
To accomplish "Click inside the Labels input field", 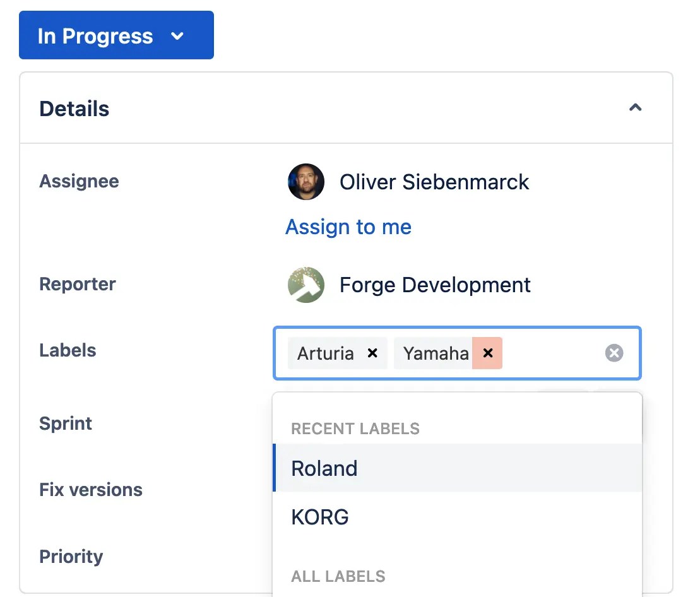I will pyautogui.click(x=555, y=353).
